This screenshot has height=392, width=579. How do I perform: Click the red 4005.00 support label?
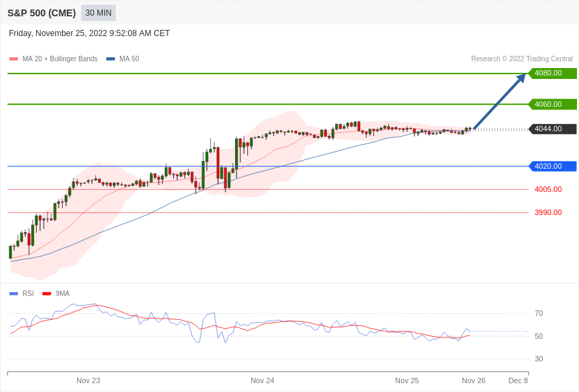point(548,190)
